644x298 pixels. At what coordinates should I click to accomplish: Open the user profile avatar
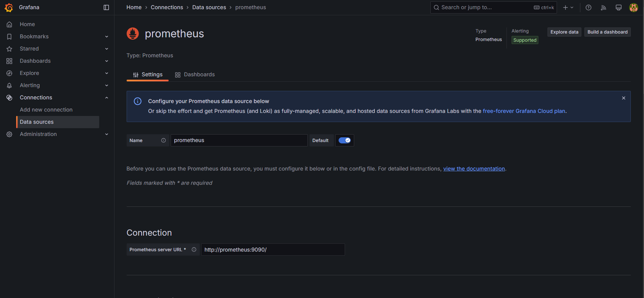[x=634, y=7]
